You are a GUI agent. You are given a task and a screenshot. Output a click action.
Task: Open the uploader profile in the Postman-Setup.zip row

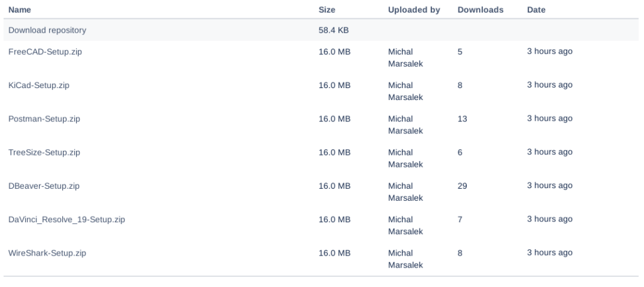[405, 124]
